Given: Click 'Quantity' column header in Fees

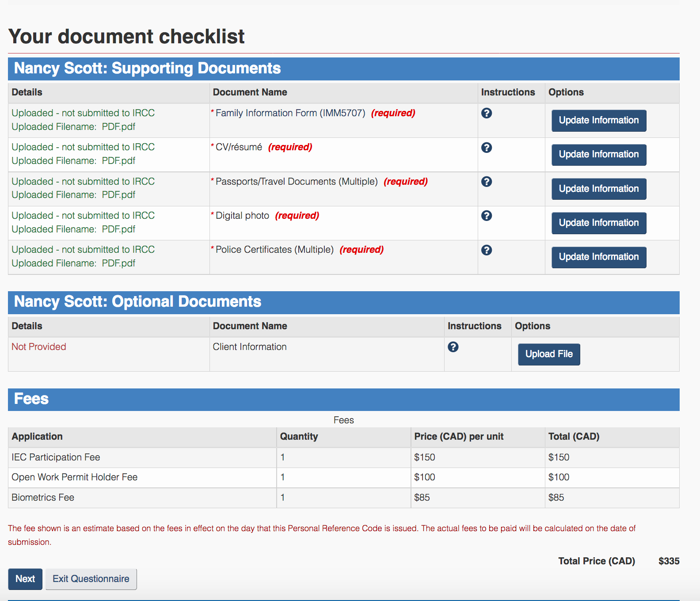Looking at the screenshot, I should point(299,437).
